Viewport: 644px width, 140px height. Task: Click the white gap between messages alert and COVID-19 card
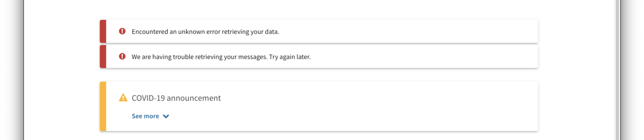click(319, 75)
